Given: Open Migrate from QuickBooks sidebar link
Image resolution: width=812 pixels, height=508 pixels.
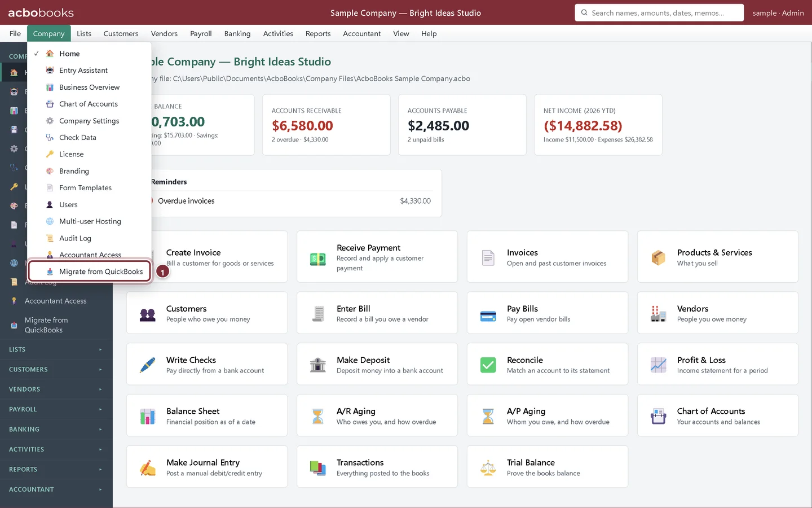Looking at the screenshot, I should click(x=56, y=325).
